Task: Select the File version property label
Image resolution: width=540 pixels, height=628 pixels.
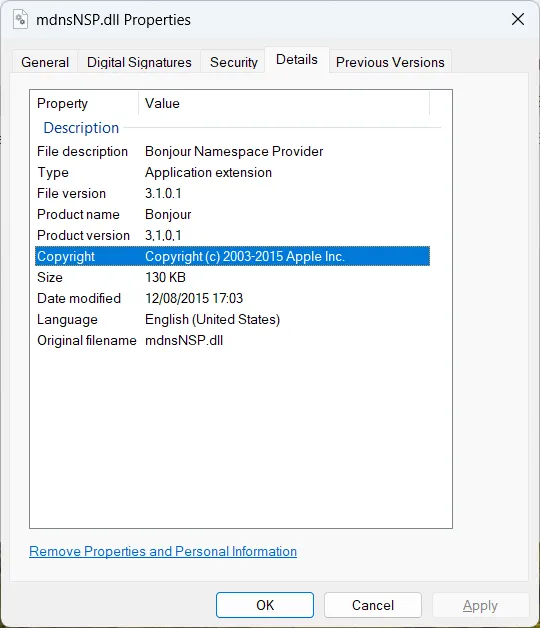Action: (x=71, y=193)
